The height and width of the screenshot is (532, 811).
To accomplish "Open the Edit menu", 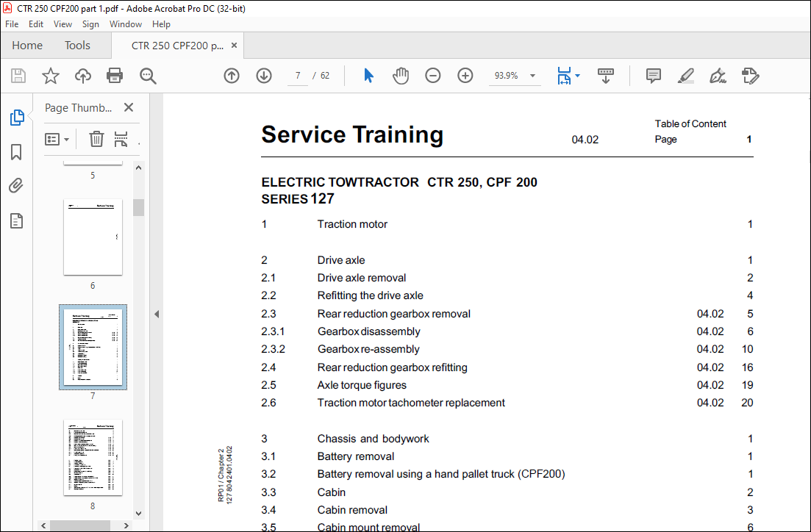I will [x=36, y=24].
